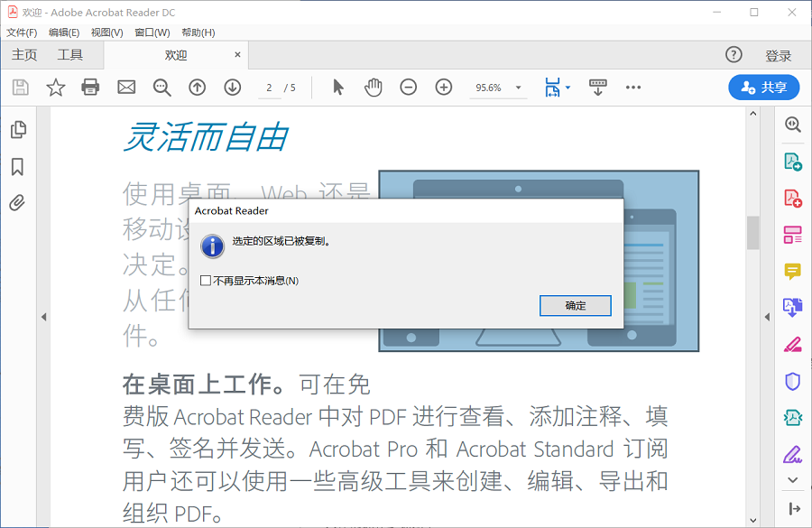Send file by email envelope icon
The width and height of the screenshot is (812, 528).
tap(126, 87)
